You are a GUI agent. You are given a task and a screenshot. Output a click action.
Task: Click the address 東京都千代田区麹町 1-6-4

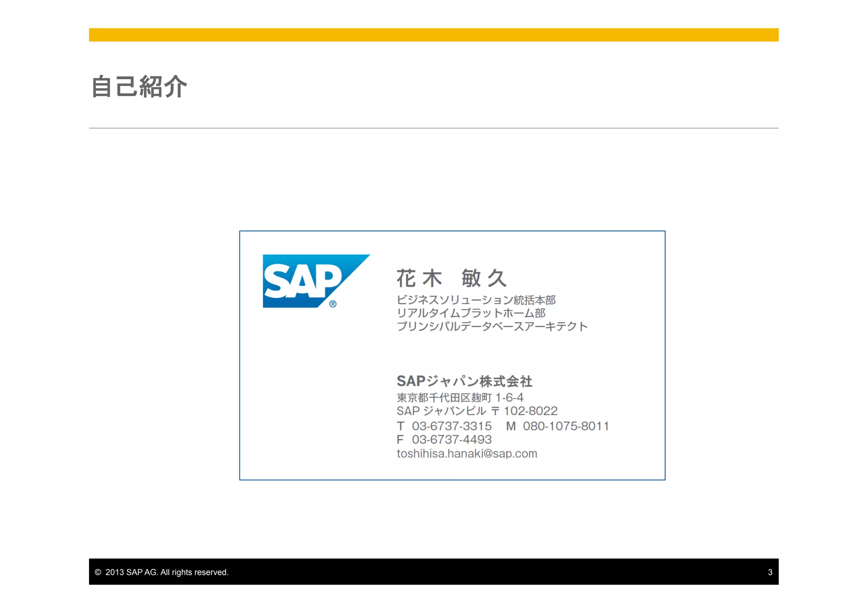[x=460, y=397]
